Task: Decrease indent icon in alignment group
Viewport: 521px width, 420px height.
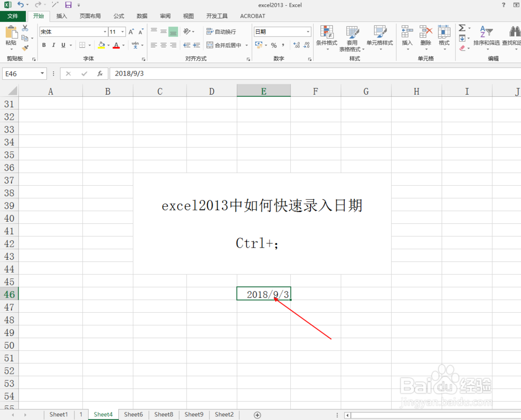Action: [187, 45]
